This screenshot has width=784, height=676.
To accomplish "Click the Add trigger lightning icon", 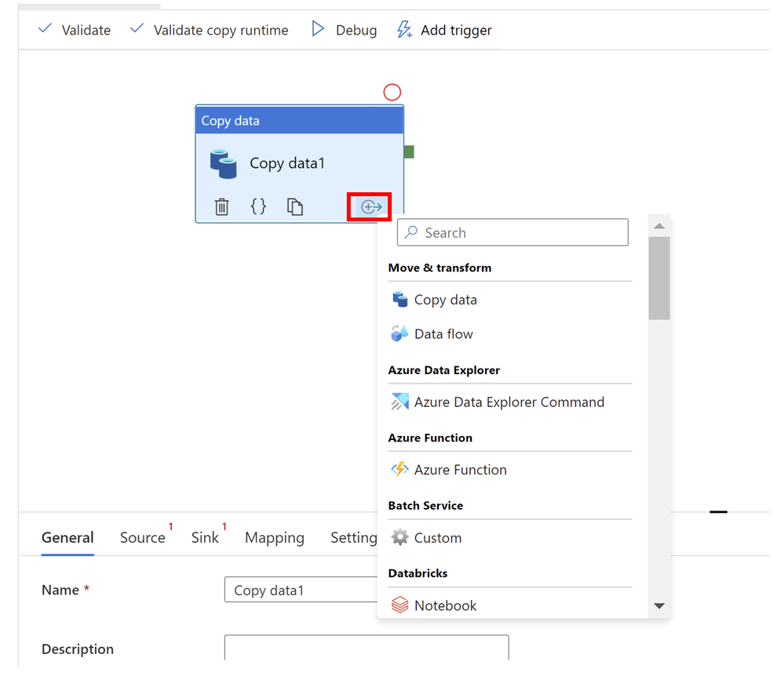I will point(404,30).
